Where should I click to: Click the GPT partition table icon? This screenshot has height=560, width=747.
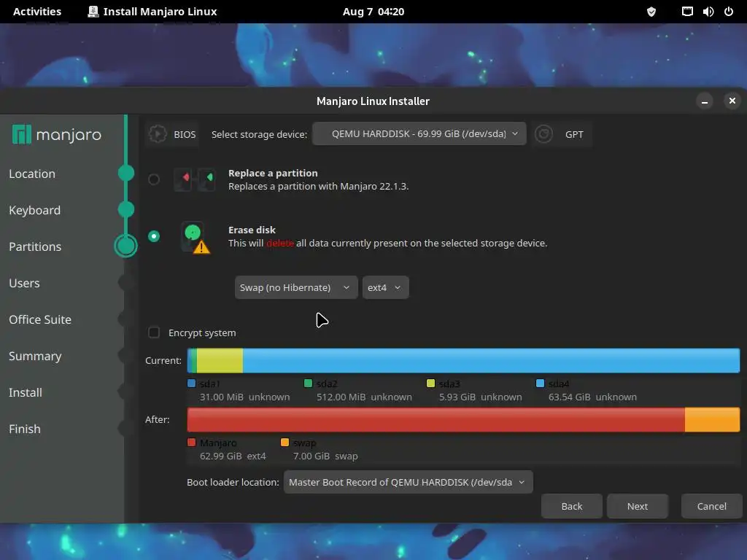(543, 134)
